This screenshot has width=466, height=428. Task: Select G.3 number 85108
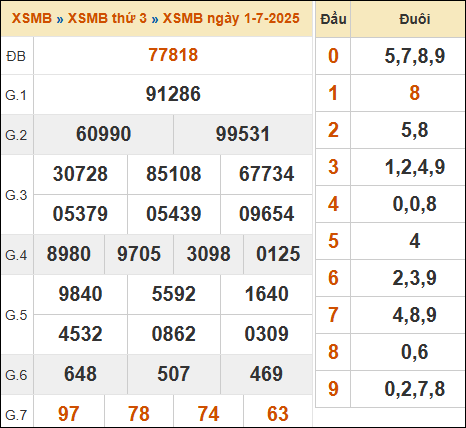coord(174,174)
